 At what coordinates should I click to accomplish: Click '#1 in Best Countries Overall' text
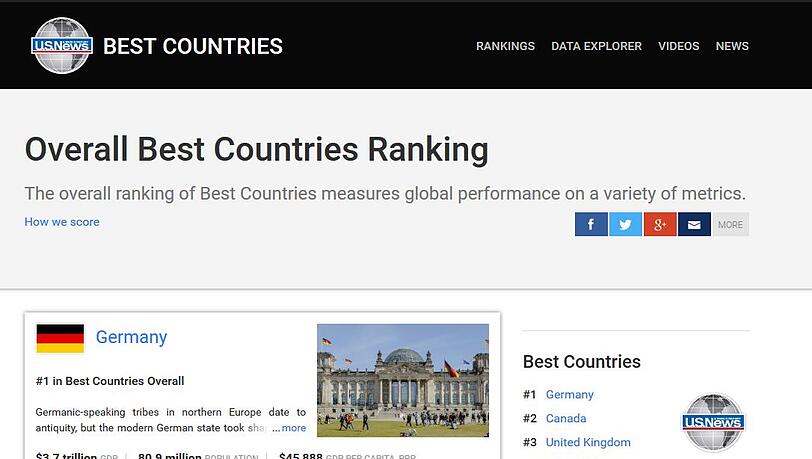(x=110, y=381)
